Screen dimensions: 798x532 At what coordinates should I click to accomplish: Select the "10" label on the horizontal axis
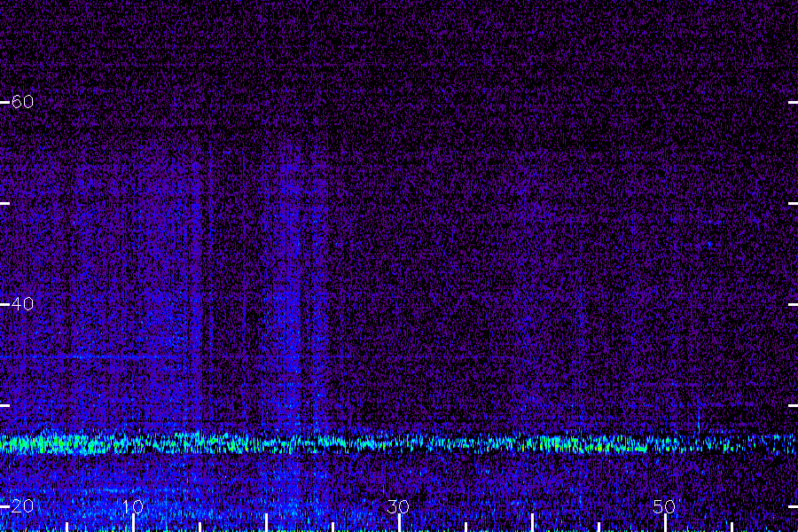point(132,506)
